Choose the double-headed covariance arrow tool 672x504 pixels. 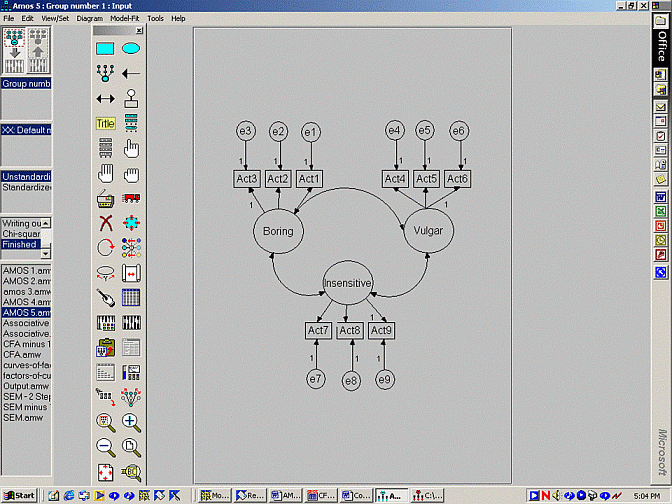pyautogui.click(x=106, y=98)
